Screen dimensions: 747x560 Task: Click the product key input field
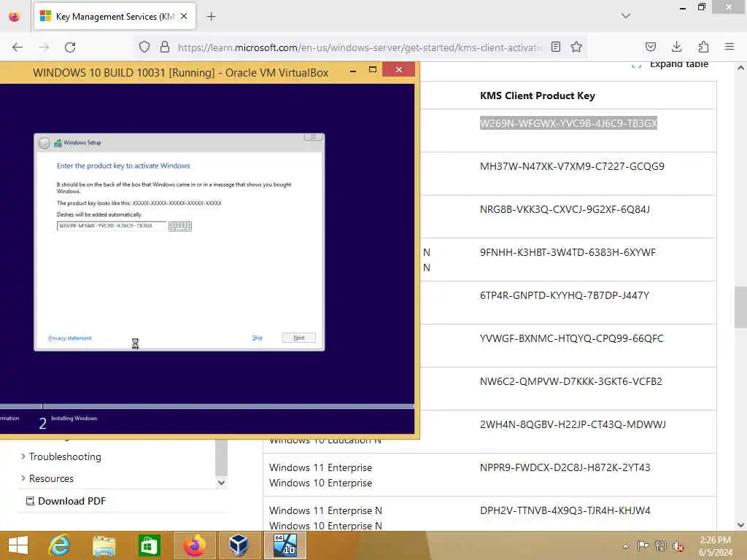(x=112, y=226)
